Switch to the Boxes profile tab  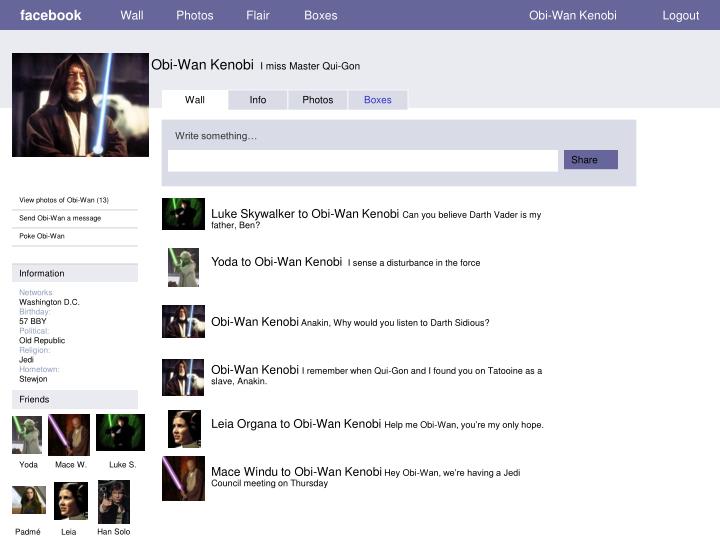point(377,100)
